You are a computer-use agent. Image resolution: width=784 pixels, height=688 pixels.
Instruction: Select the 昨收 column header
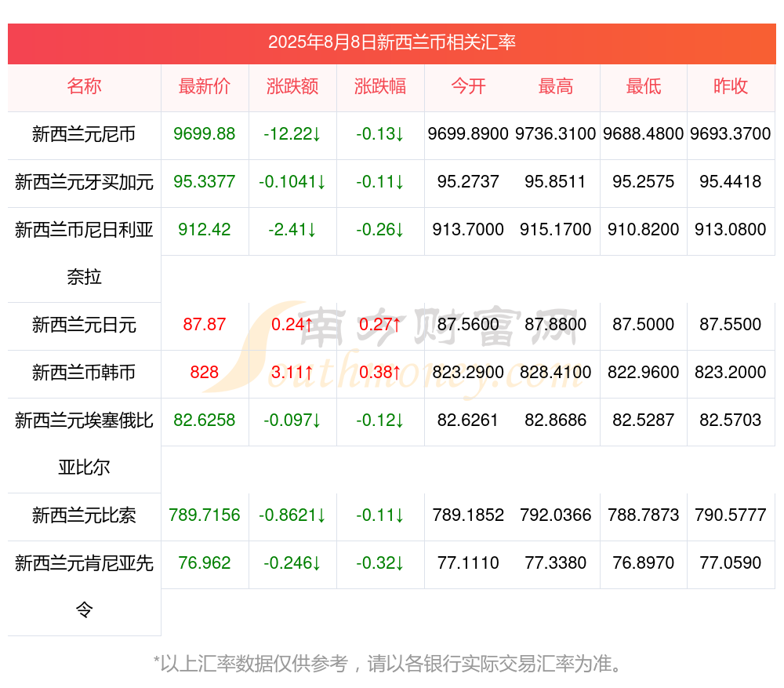tap(731, 86)
